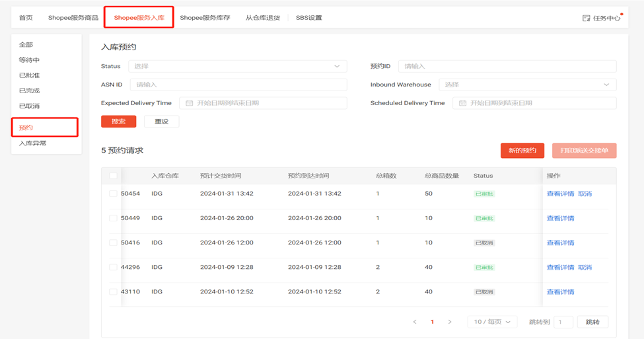Expand the Status dropdown
This screenshot has width=644, height=339.
[x=238, y=66]
